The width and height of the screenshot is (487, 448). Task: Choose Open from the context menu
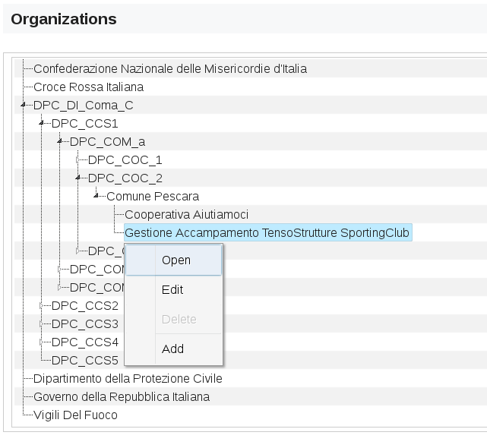(x=176, y=260)
